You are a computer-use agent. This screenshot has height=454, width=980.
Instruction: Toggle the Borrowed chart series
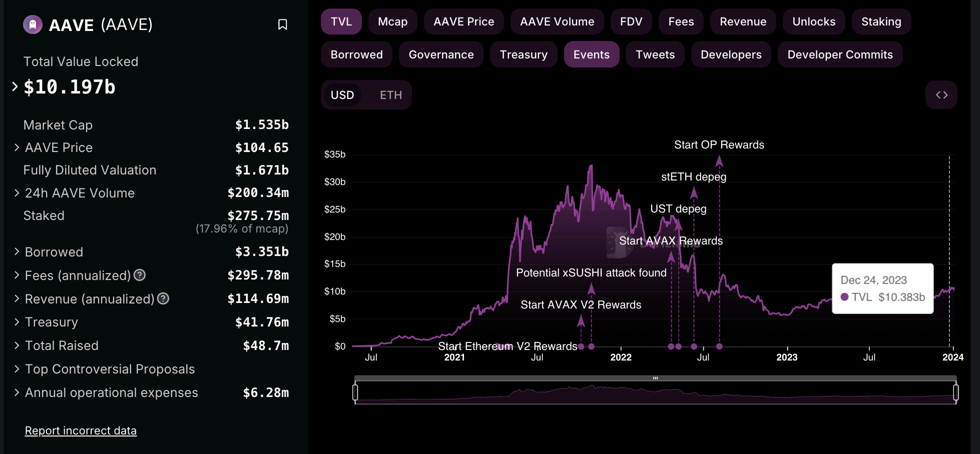357,54
